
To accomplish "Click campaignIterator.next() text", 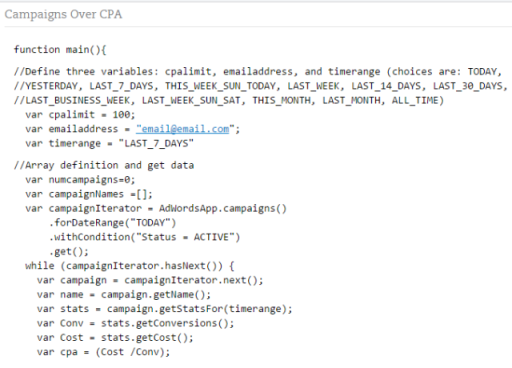I will pyautogui.click(x=194, y=280).
